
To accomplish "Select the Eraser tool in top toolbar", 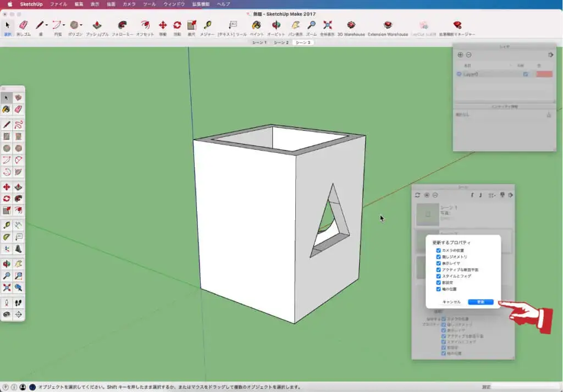I will point(24,25).
